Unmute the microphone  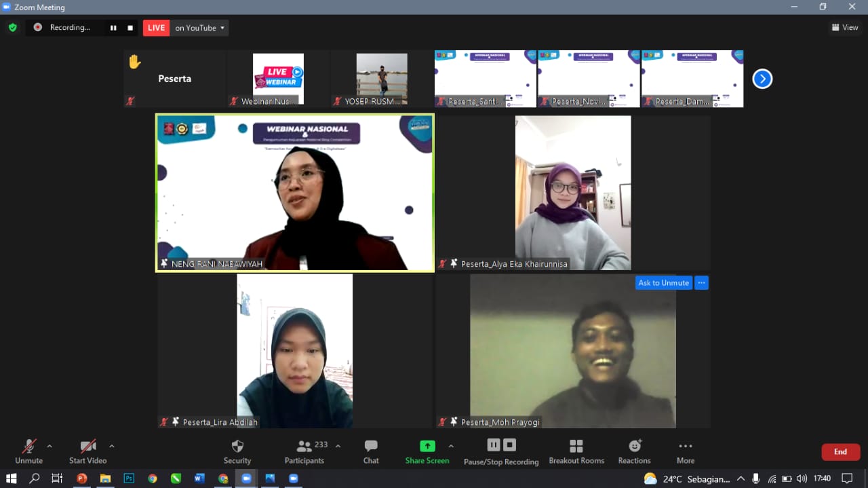29,451
